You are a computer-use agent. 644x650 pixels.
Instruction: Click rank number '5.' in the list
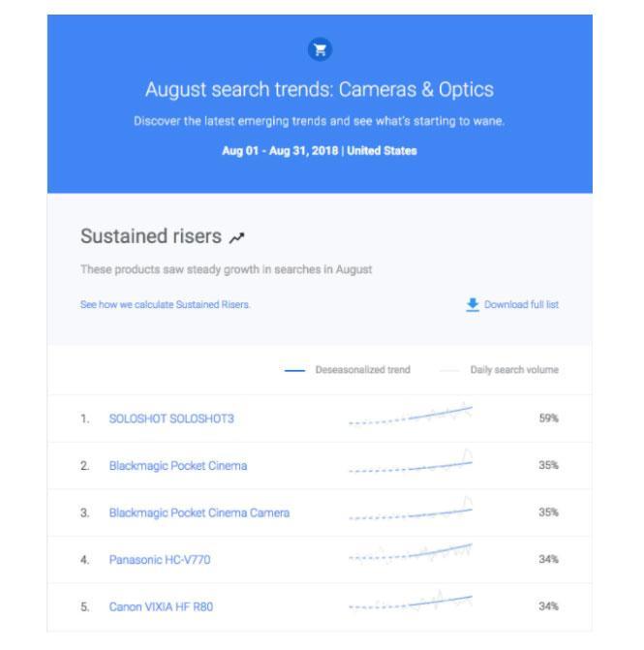[x=85, y=606]
